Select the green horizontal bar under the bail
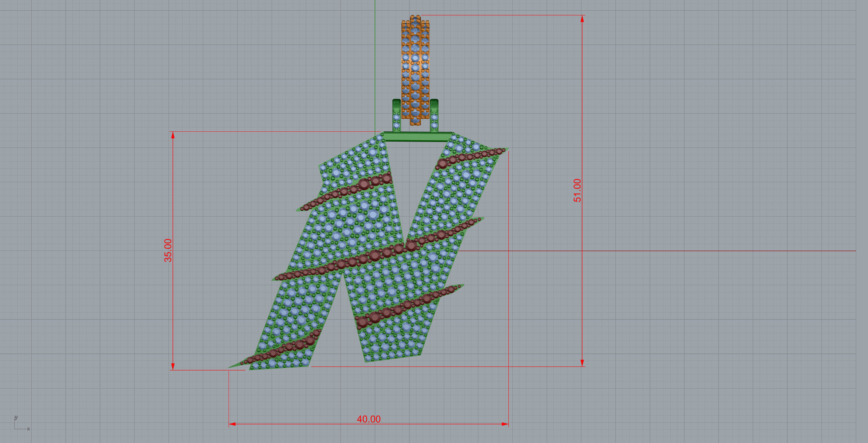This screenshot has width=868, height=443. pyautogui.click(x=418, y=137)
